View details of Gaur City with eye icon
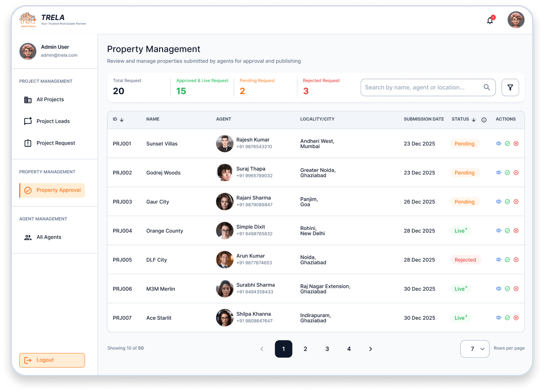544x392 pixels. (x=499, y=202)
